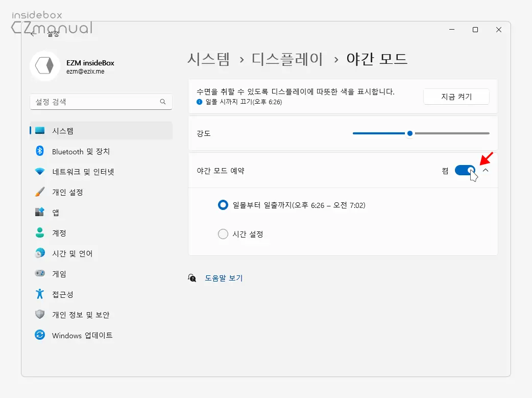This screenshot has height=398, width=532.
Task: Choose the 시간 설정 radio option
Action: pos(223,234)
